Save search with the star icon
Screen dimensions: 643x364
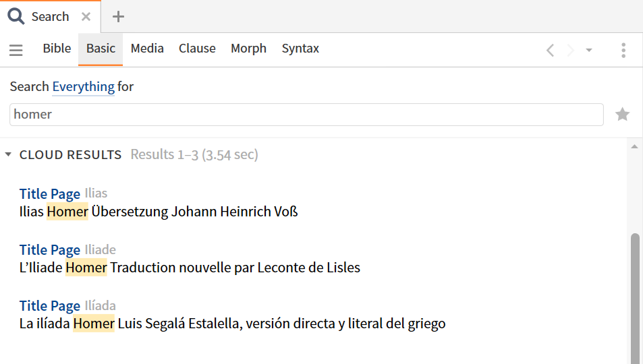pos(622,115)
